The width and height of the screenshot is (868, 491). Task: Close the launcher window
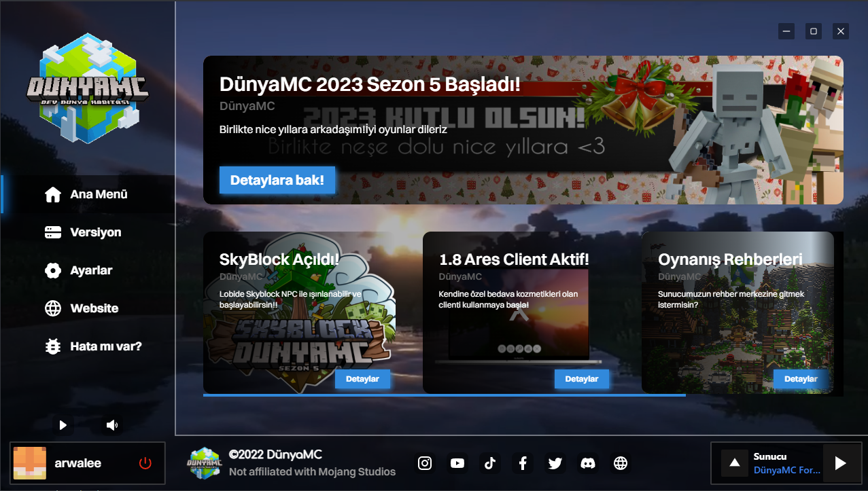pos(841,31)
